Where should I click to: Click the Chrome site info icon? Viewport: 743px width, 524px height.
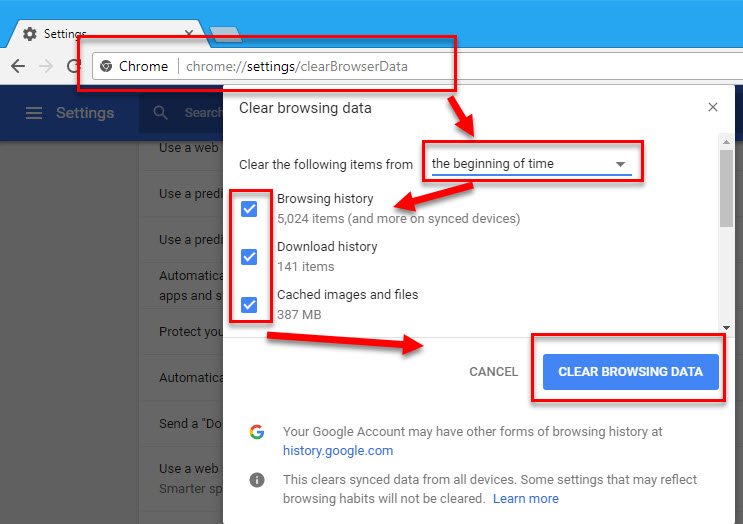(x=104, y=66)
